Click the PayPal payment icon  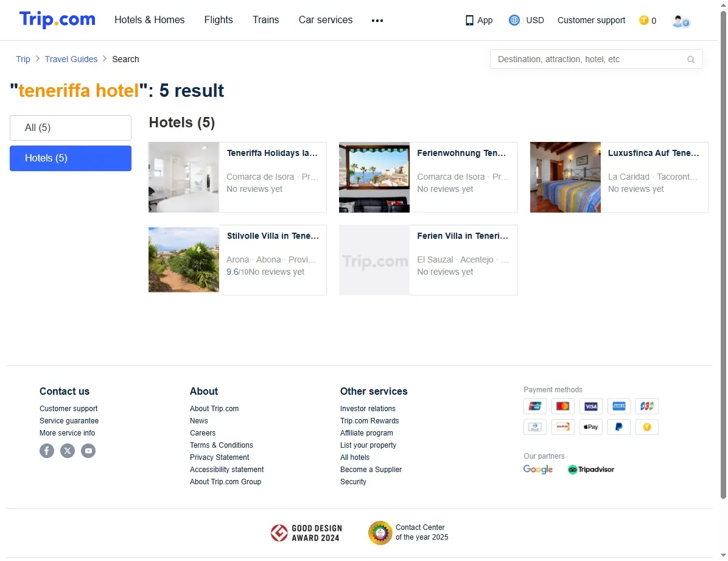click(619, 426)
